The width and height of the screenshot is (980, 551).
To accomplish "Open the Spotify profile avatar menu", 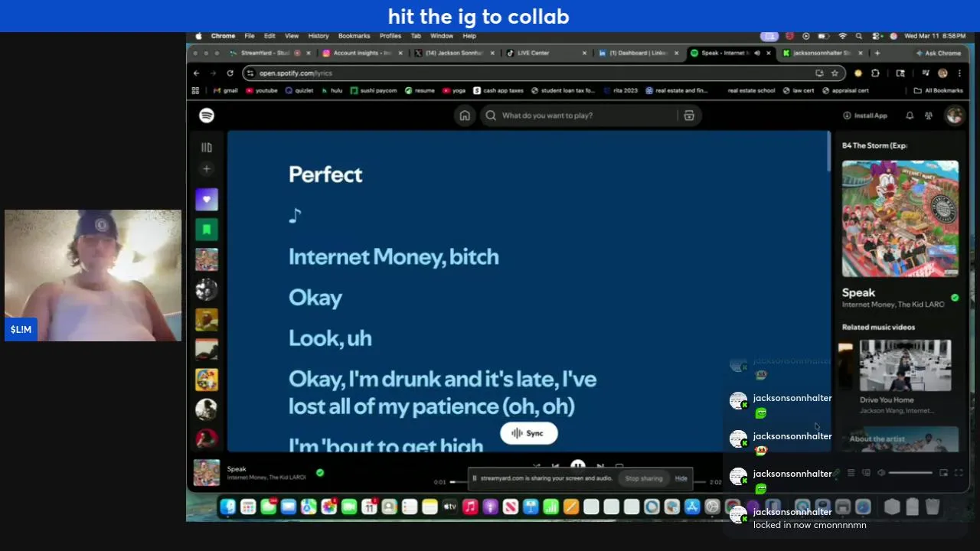I will pos(954,116).
